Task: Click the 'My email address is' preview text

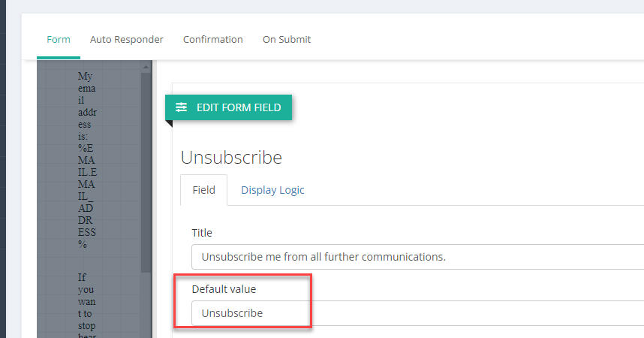Action: click(87, 106)
